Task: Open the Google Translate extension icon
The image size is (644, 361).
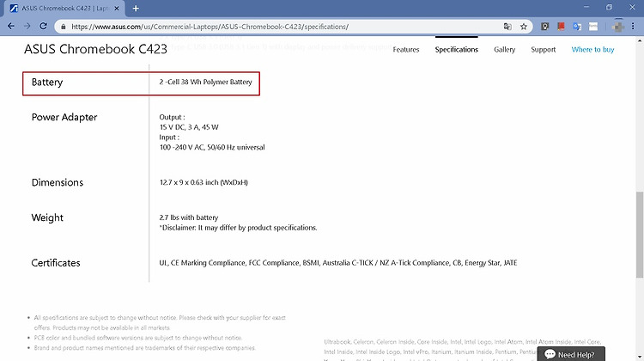Action: click(x=577, y=27)
